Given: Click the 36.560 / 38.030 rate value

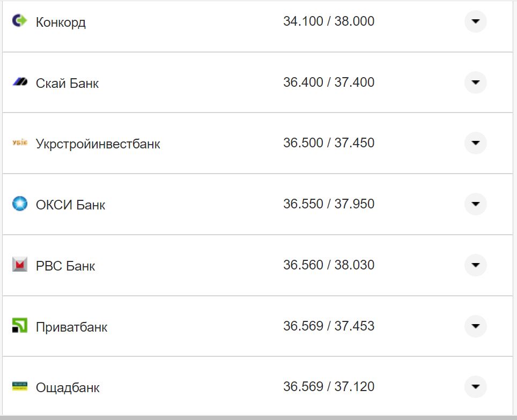Looking at the screenshot, I should 329,265.
